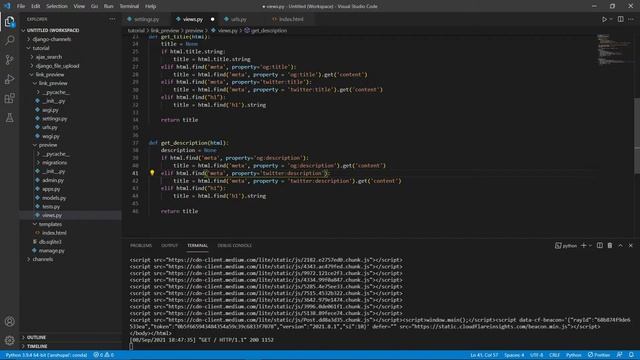Switch to the OUTPUT panel tab
Screen dimensions: 640x360
click(169, 246)
